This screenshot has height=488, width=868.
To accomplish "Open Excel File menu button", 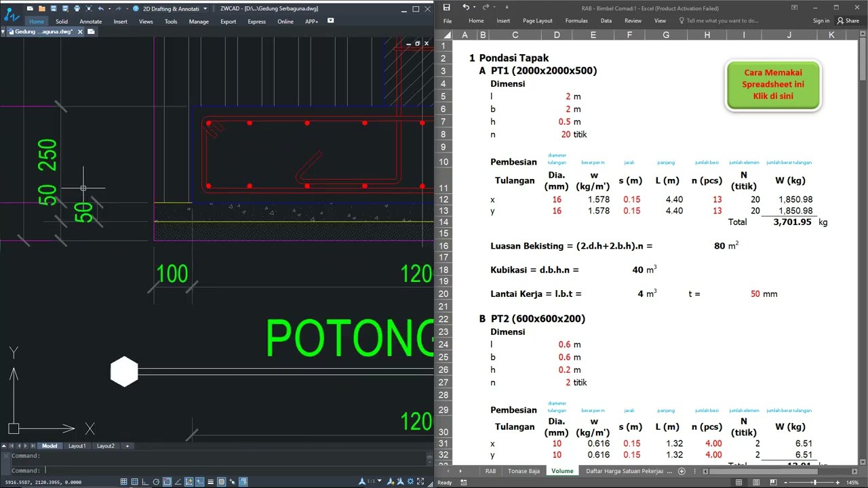I will [x=448, y=21].
